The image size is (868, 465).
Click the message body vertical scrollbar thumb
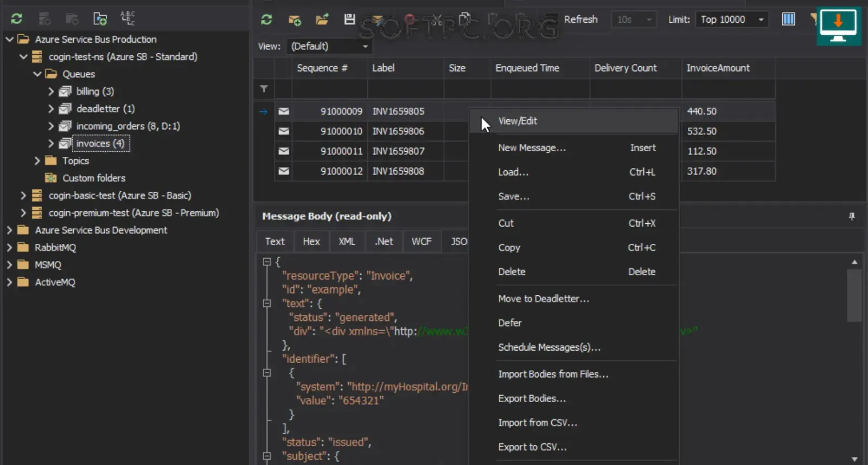click(x=854, y=295)
